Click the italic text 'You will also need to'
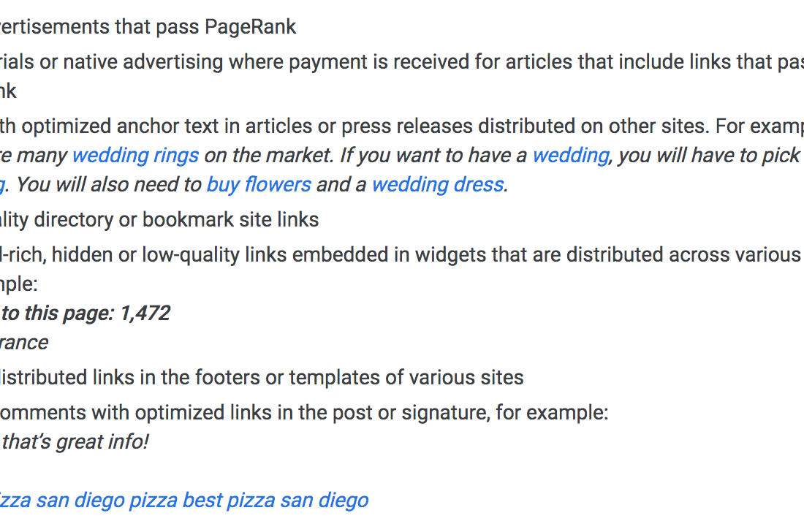The height and width of the screenshot is (532, 804). click(109, 185)
